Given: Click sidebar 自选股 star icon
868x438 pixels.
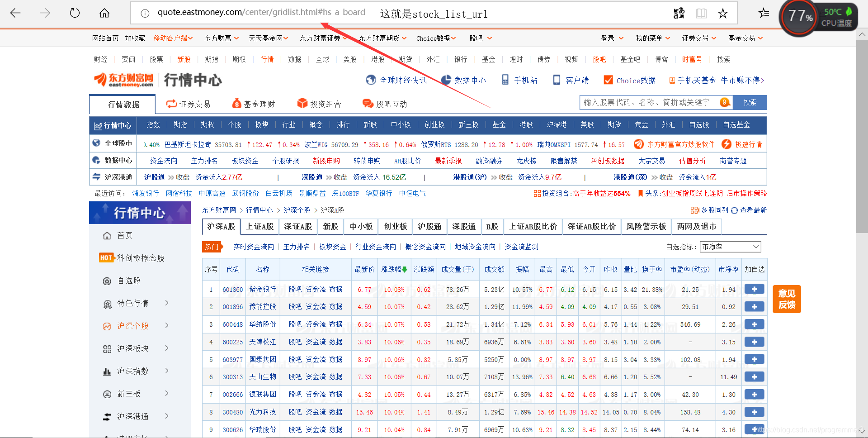Looking at the screenshot, I should point(107,281).
